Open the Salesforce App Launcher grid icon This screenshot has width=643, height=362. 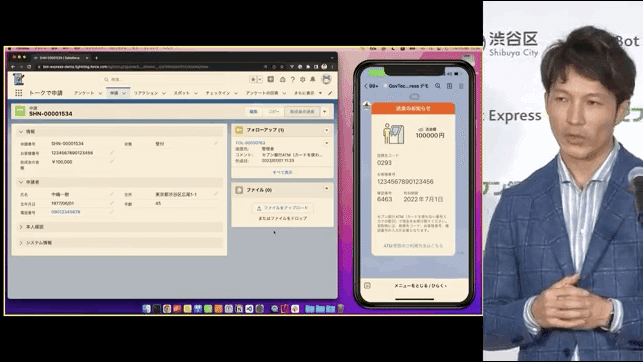click(x=18, y=93)
